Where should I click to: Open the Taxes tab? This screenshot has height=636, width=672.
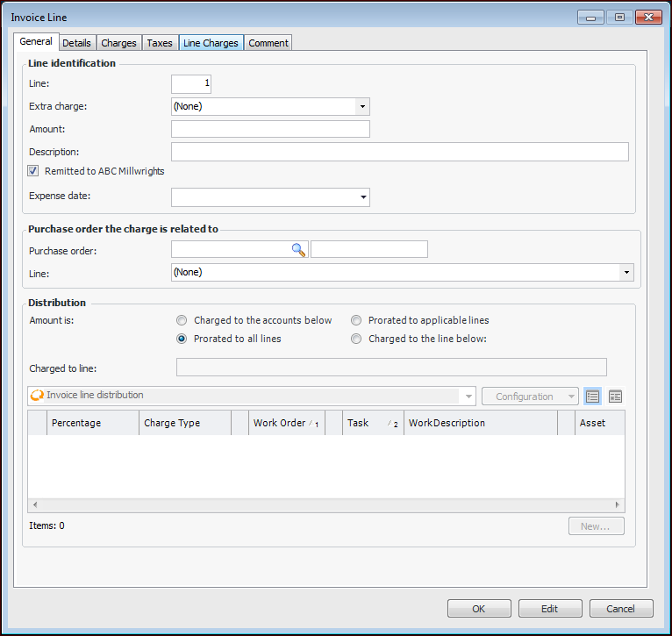pyautogui.click(x=160, y=43)
